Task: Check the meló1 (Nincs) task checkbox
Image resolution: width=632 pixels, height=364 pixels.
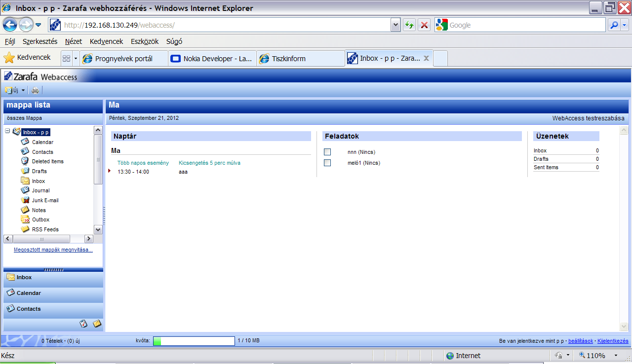Action: click(x=327, y=163)
